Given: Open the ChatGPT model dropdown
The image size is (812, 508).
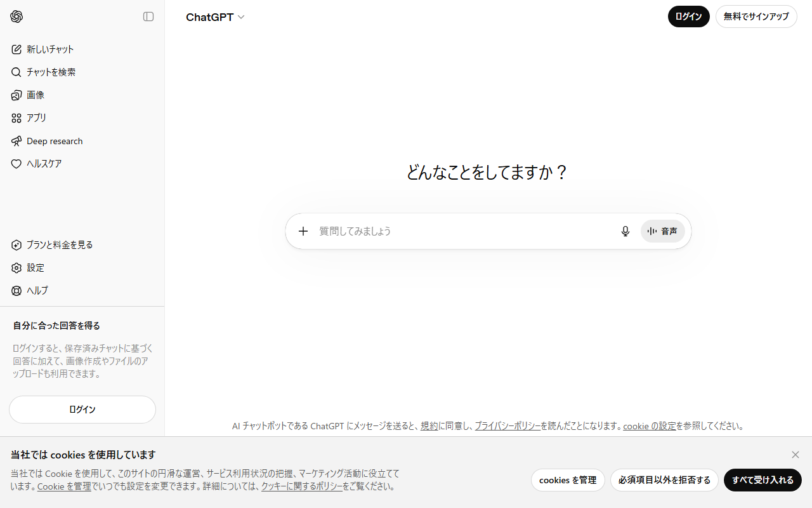Looking at the screenshot, I should click(215, 17).
